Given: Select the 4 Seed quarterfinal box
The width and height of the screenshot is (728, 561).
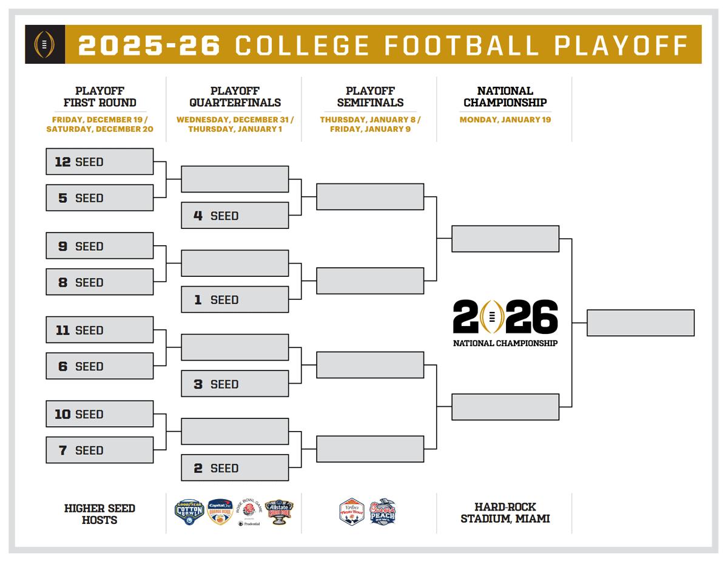Looking at the screenshot, I should click(x=235, y=216).
